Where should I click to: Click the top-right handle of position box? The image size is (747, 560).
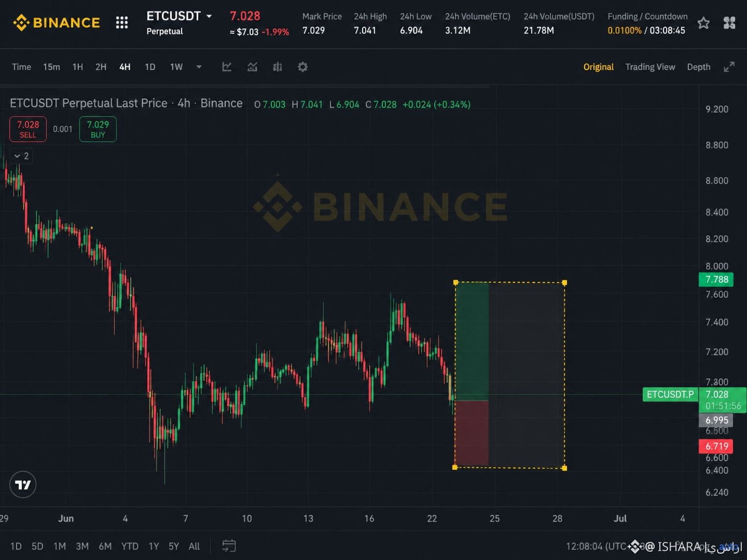[x=564, y=283]
